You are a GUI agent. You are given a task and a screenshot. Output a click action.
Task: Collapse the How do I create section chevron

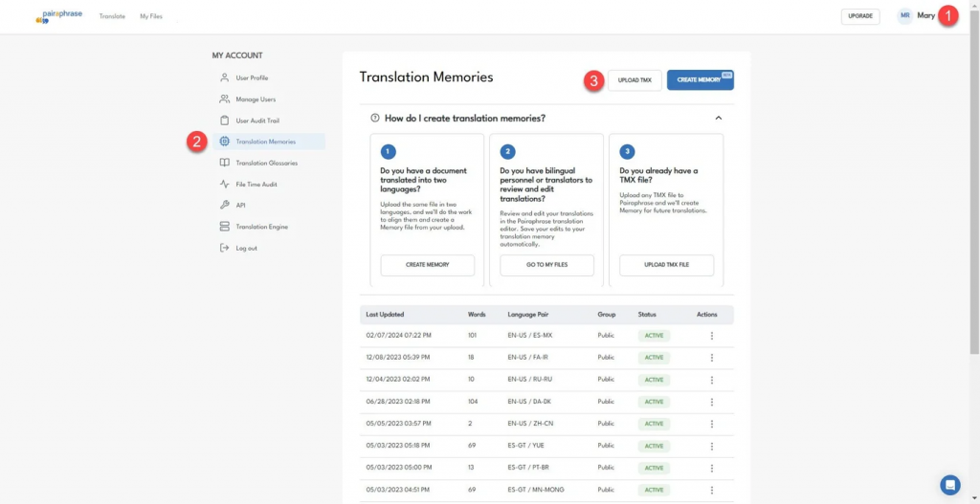718,118
